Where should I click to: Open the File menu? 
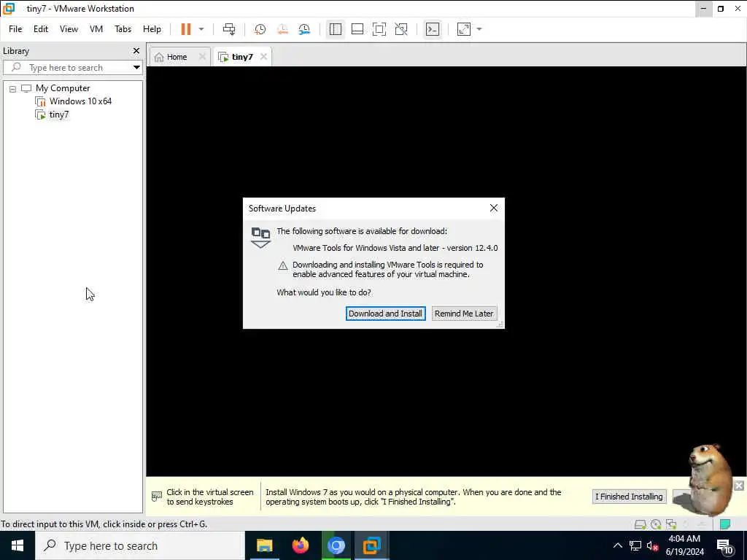pyautogui.click(x=15, y=29)
